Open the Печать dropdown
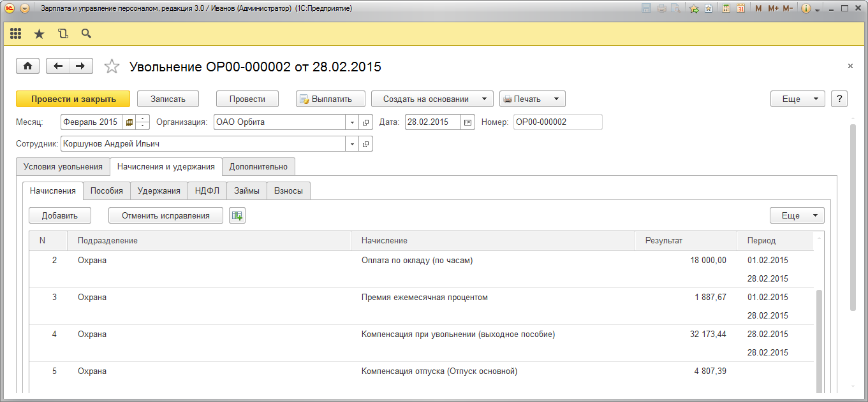868x402 pixels. tap(532, 99)
